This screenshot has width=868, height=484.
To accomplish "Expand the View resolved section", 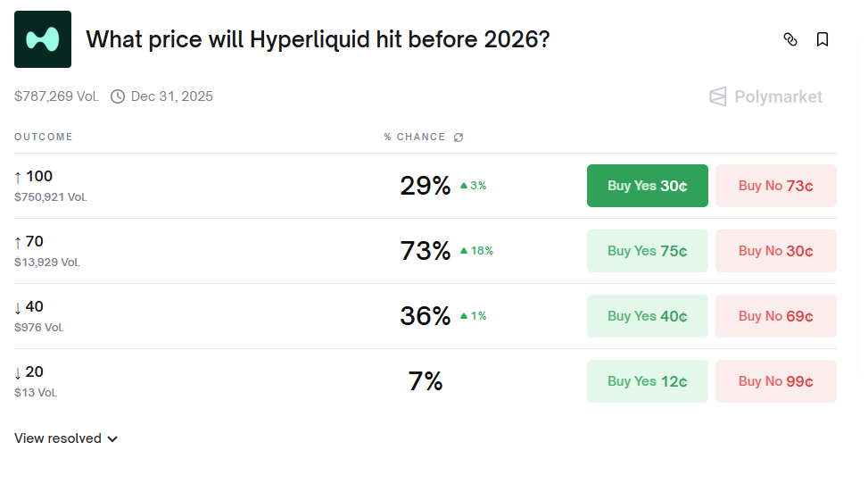I will 66,438.
